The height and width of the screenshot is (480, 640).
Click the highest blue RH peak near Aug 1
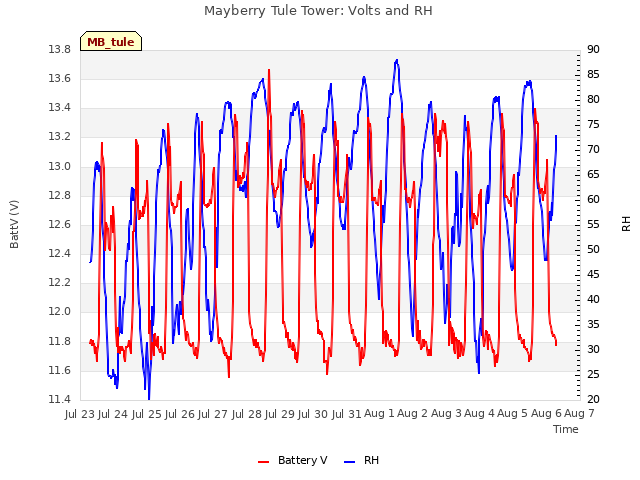click(x=396, y=60)
